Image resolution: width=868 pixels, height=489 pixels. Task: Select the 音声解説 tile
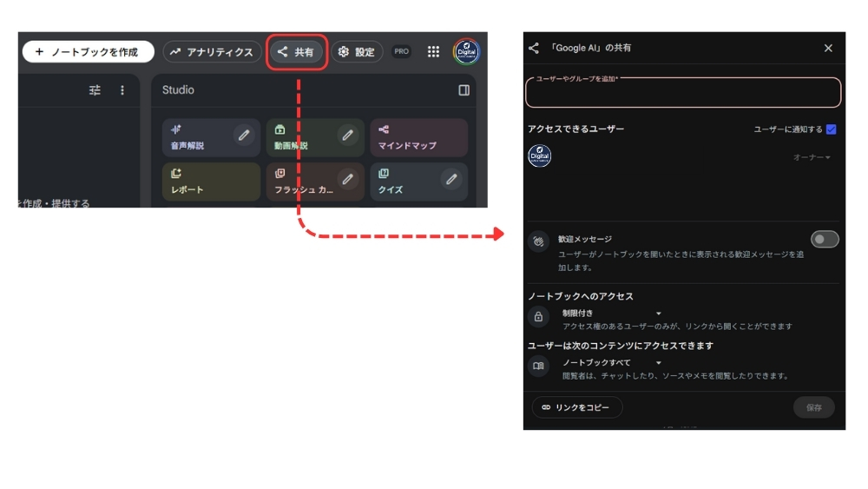coord(212,137)
